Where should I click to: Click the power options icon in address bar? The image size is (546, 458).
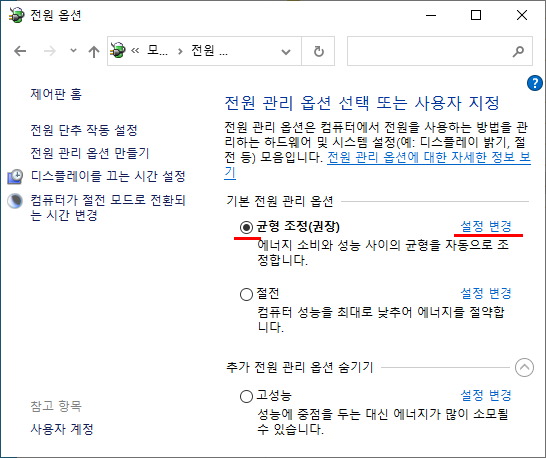point(117,51)
